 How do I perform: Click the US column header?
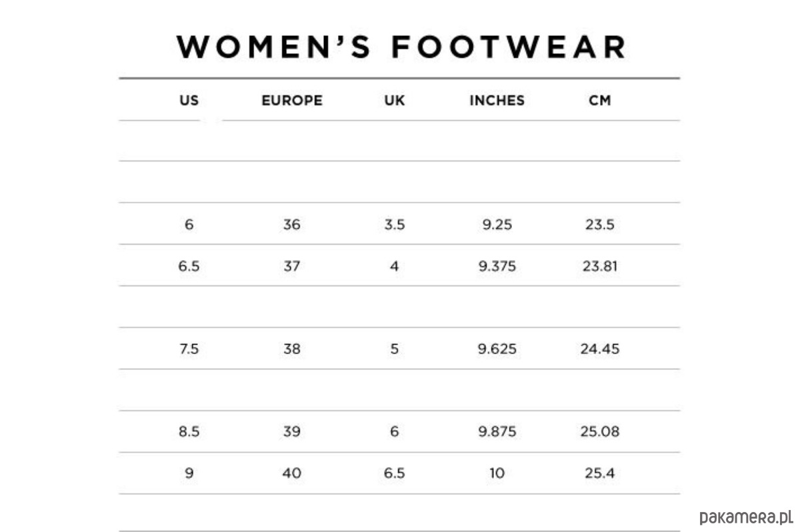[x=189, y=101]
